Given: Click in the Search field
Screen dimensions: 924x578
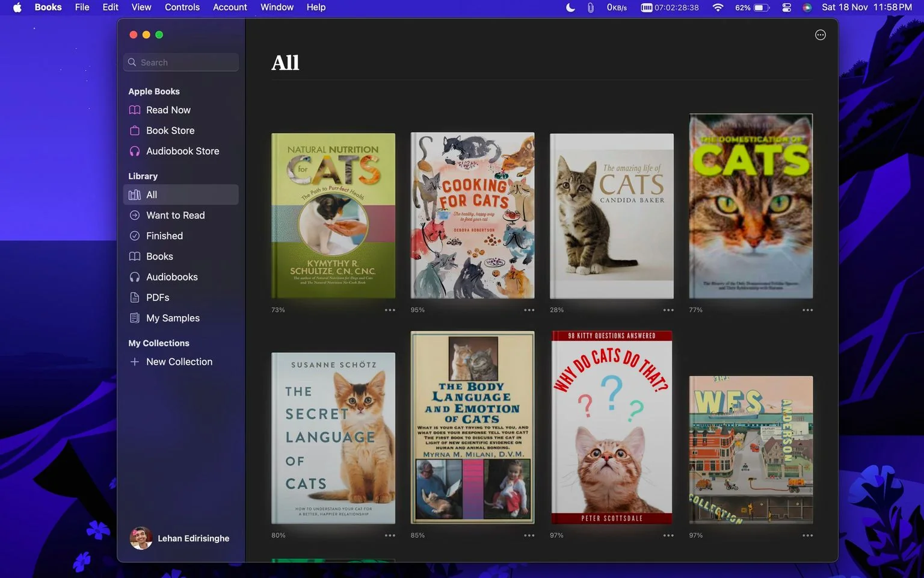Looking at the screenshot, I should pyautogui.click(x=181, y=63).
